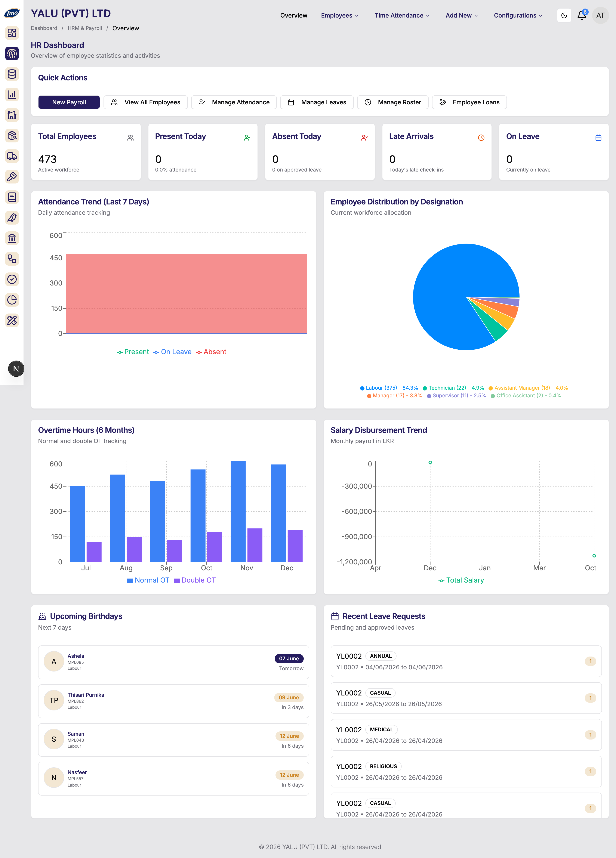The width and height of the screenshot is (616, 858).
Task: Click Manager (17) orange legend entry
Action: 394,396
